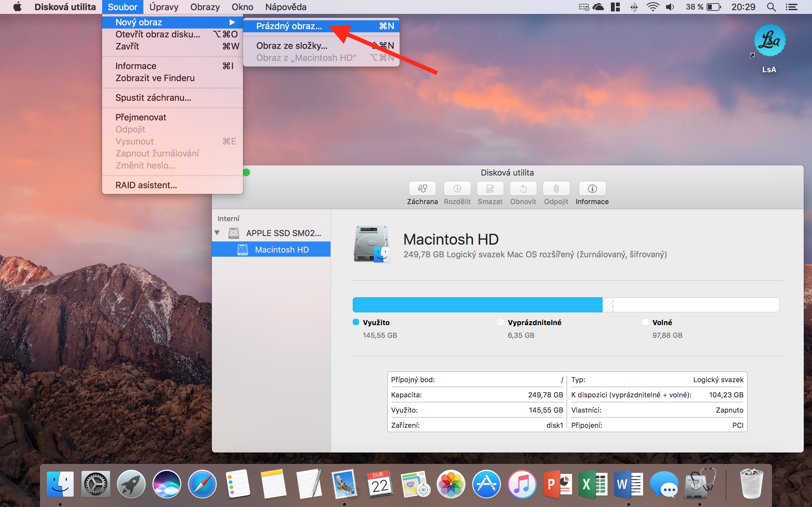The width and height of the screenshot is (812, 507).
Task: Launch Siri from the Dock
Action: (167, 484)
